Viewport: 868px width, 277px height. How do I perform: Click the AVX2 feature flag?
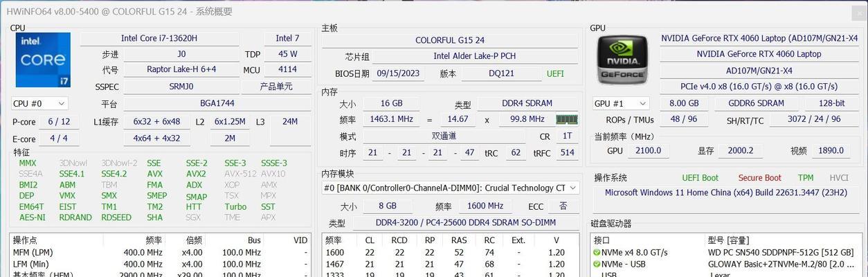tap(196, 174)
